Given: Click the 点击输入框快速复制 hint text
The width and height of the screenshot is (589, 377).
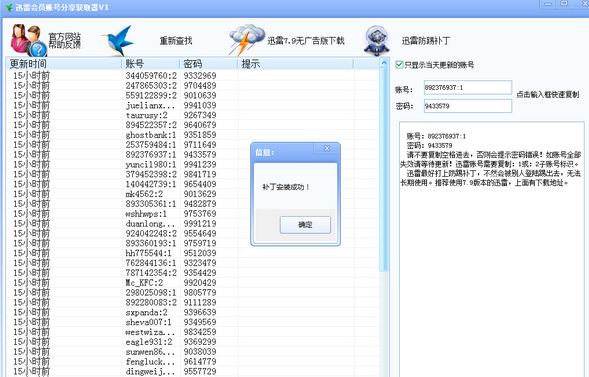Looking at the screenshot, I should 548,94.
